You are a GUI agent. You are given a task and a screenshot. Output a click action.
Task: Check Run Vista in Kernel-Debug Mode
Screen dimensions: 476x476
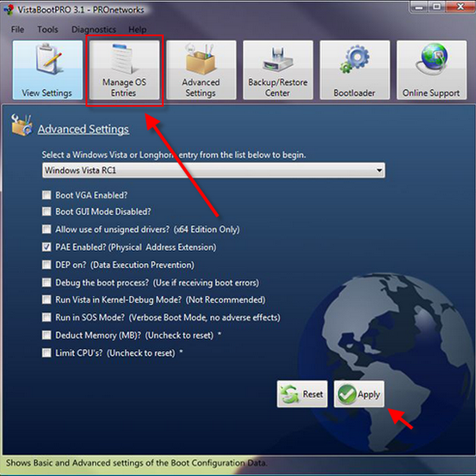click(x=46, y=300)
